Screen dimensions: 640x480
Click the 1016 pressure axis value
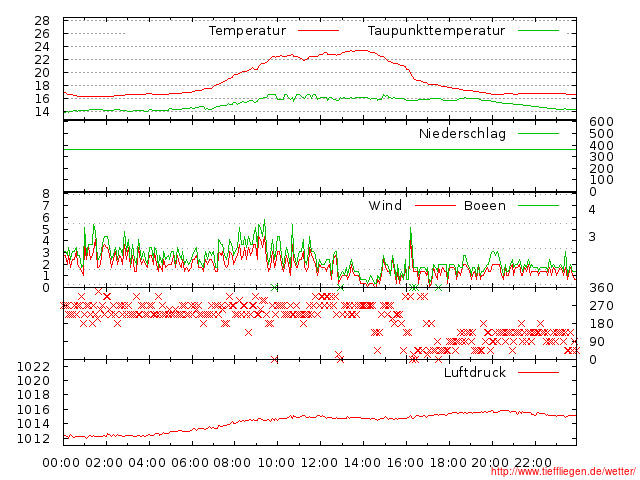(33, 409)
